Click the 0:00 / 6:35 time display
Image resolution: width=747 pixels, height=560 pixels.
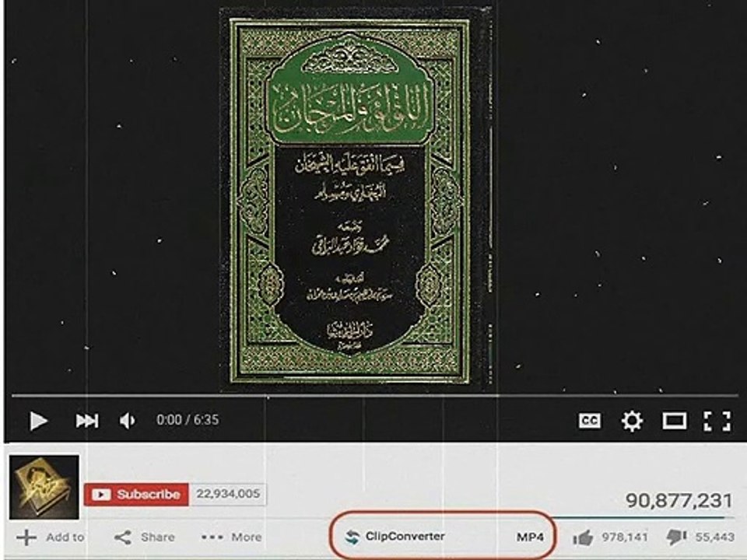coord(188,420)
